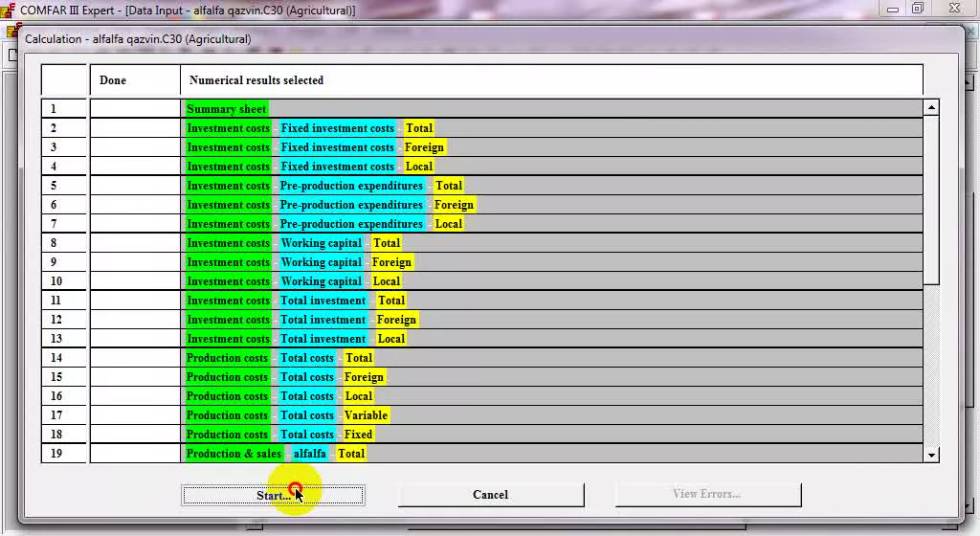Click row number 11 cell
The height and width of the screenshot is (536, 980).
pos(64,301)
